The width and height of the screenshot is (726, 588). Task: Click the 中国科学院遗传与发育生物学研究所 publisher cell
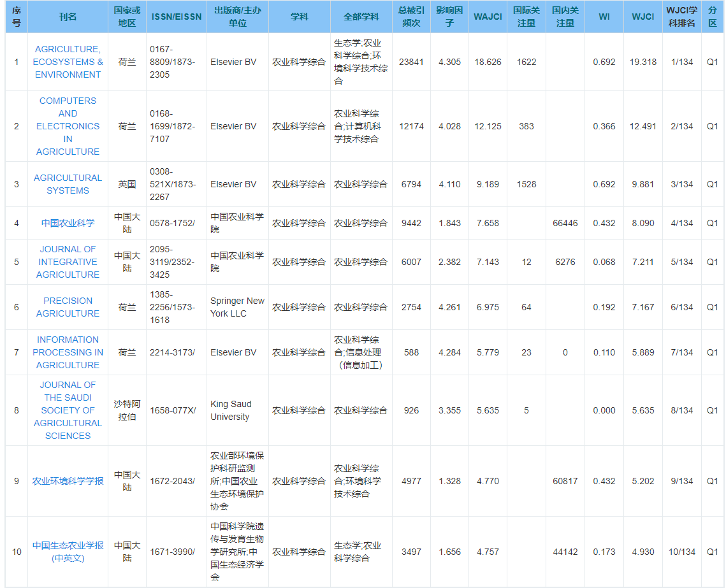238,552
